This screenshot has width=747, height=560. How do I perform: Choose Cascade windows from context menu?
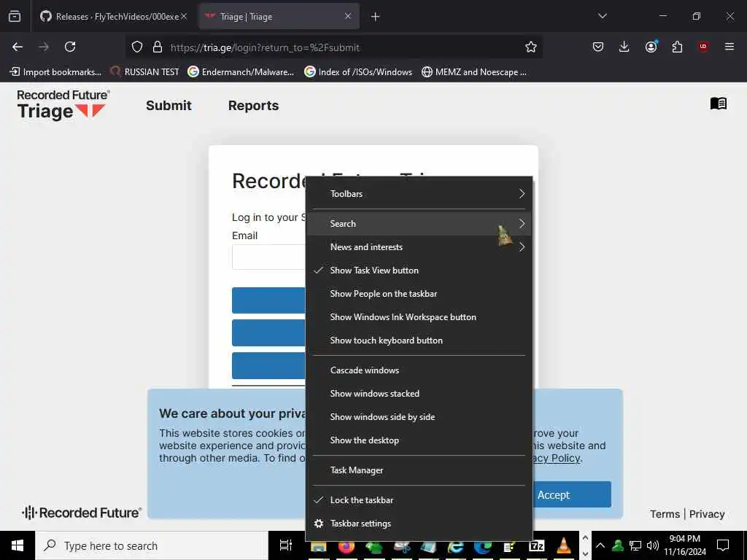pos(419,370)
